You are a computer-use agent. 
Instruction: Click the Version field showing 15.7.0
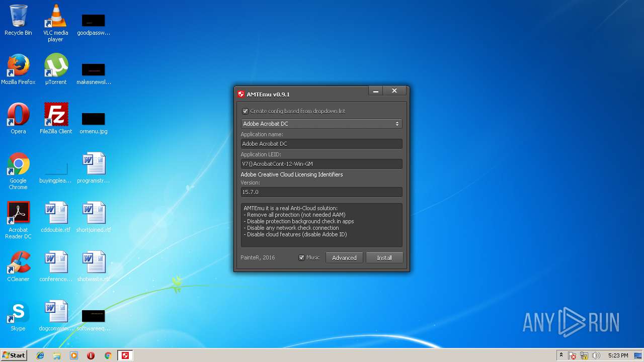tap(321, 192)
